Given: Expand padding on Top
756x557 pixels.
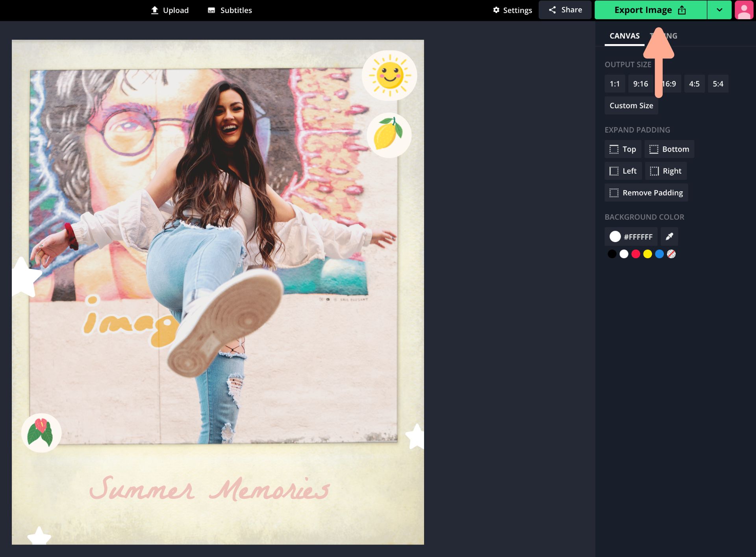Looking at the screenshot, I should click(x=623, y=149).
